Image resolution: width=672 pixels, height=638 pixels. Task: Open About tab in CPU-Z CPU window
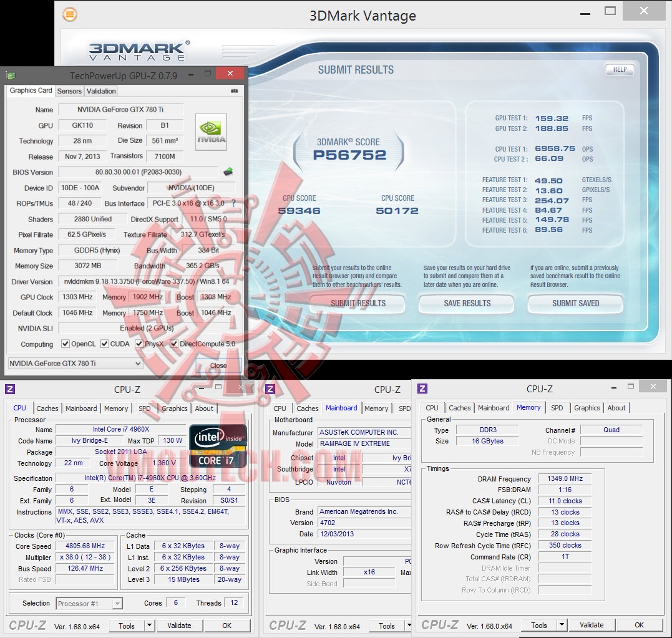[204, 408]
